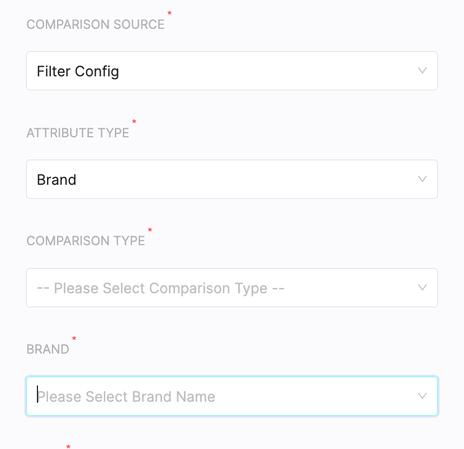
Task: Click 'Please Select Brand Name' placeholder text
Action: click(126, 397)
